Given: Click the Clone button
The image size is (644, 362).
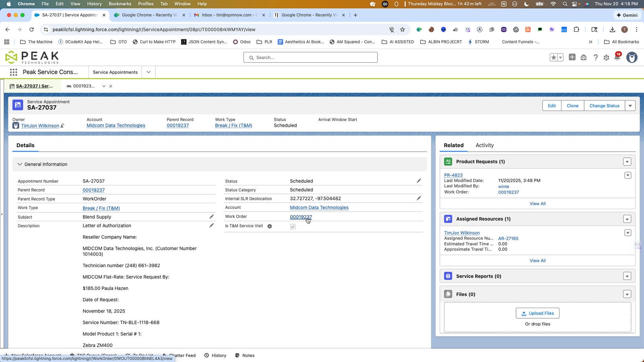Looking at the screenshot, I should [x=572, y=106].
